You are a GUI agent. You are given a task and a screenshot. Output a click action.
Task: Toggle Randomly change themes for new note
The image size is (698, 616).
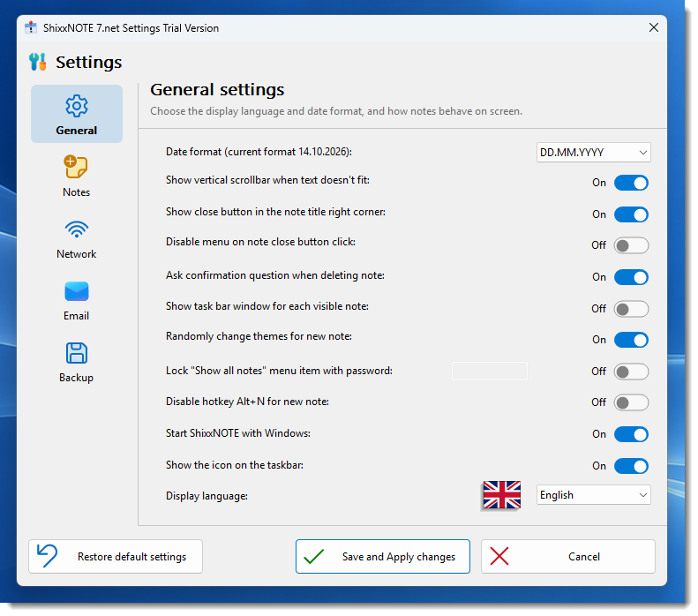pyautogui.click(x=631, y=340)
